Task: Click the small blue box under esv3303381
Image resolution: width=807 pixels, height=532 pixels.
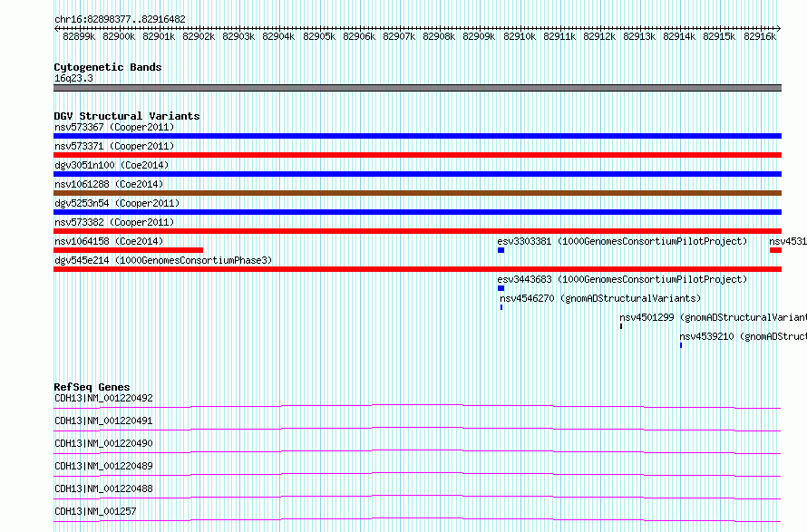Action: point(501,250)
